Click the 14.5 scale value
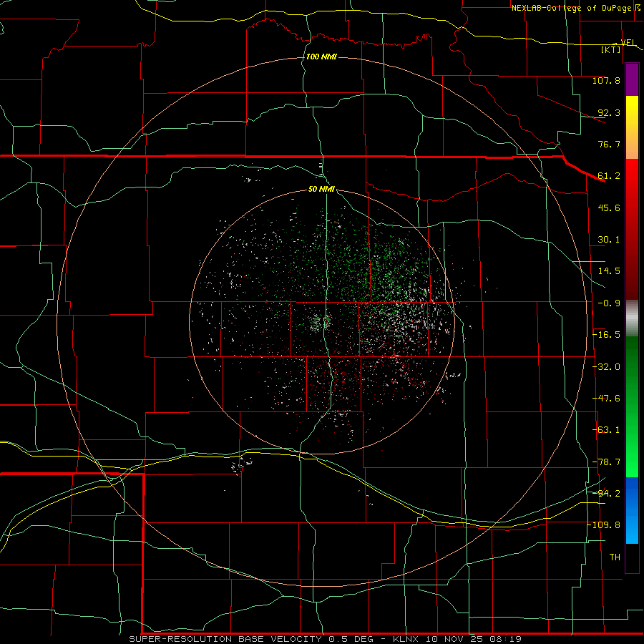This screenshot has width=644, height=644. [609, 271]
